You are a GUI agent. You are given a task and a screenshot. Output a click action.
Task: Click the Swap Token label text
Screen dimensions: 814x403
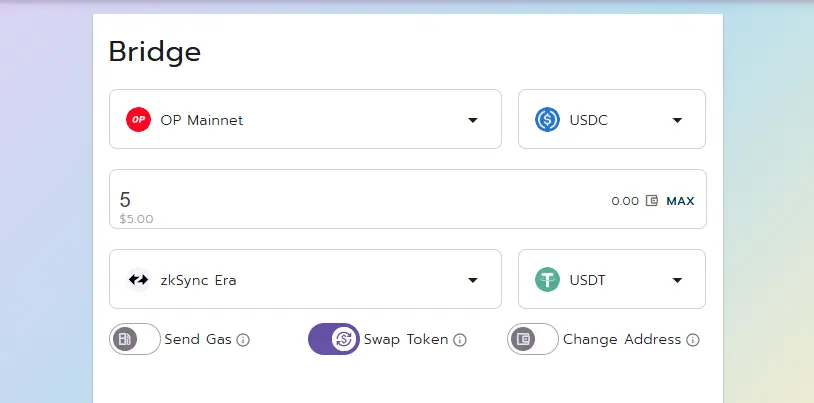click(x=405, y=340)
